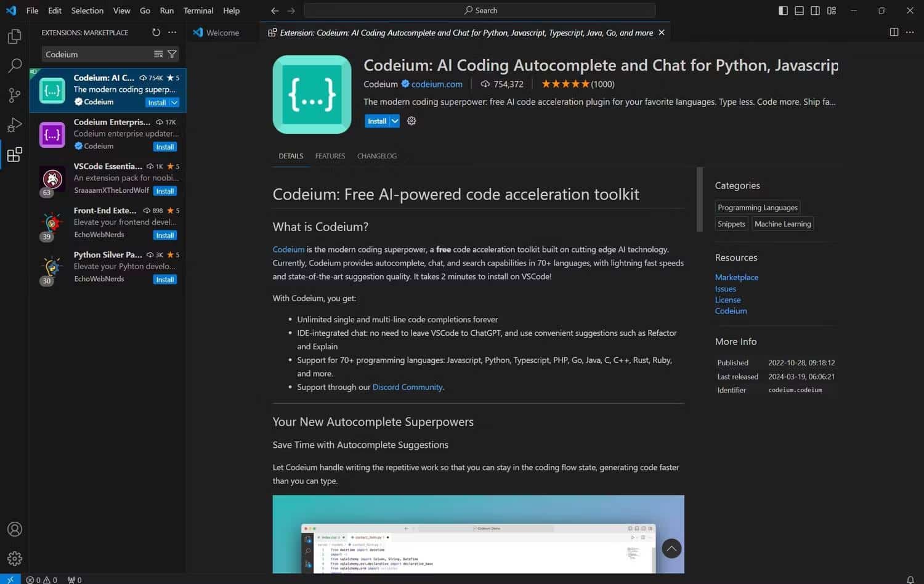This screenshot has height=584, width=924.
Task: Open the Run and Debug view
Action: click(x=14, y=125)
